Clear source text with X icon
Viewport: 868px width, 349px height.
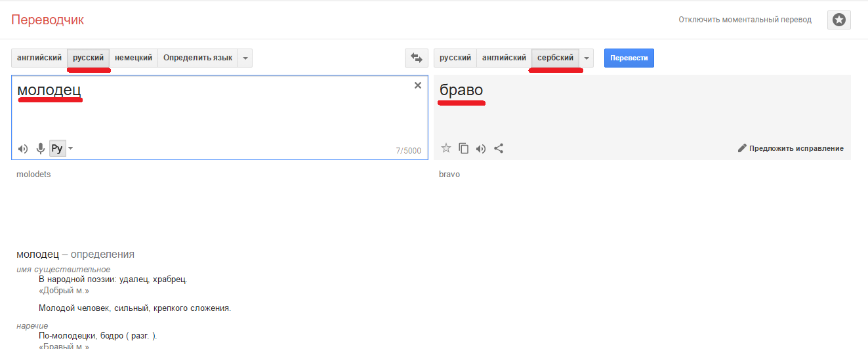pyautogui.click(x=418, y=85)
